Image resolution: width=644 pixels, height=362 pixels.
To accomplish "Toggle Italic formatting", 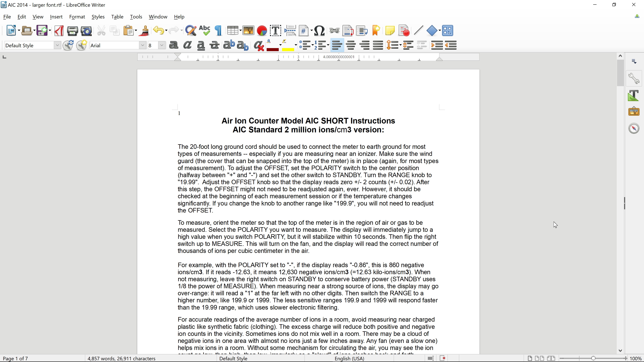I will (187, 45).
